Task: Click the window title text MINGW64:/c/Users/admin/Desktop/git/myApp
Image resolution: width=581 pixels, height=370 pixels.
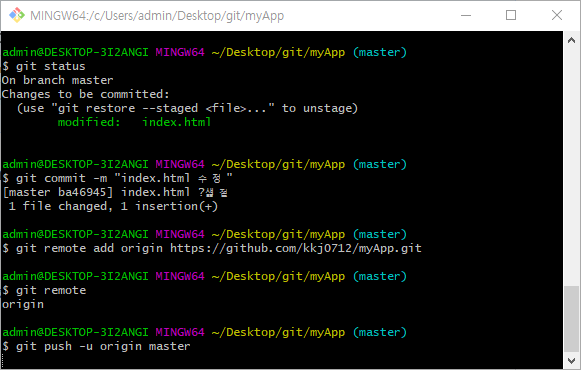Action: pyautogui.click(x=157, y=16)
